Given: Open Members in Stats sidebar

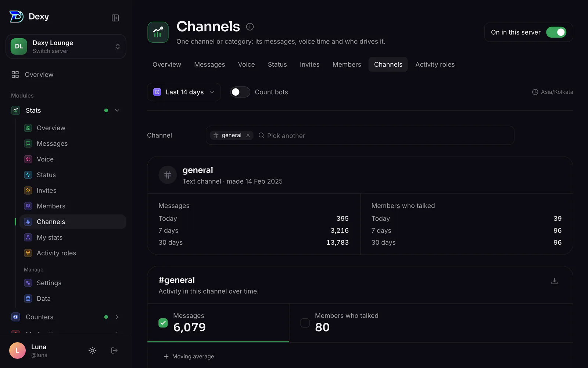Looking at the screenshot, I should [x=73, y=206].
